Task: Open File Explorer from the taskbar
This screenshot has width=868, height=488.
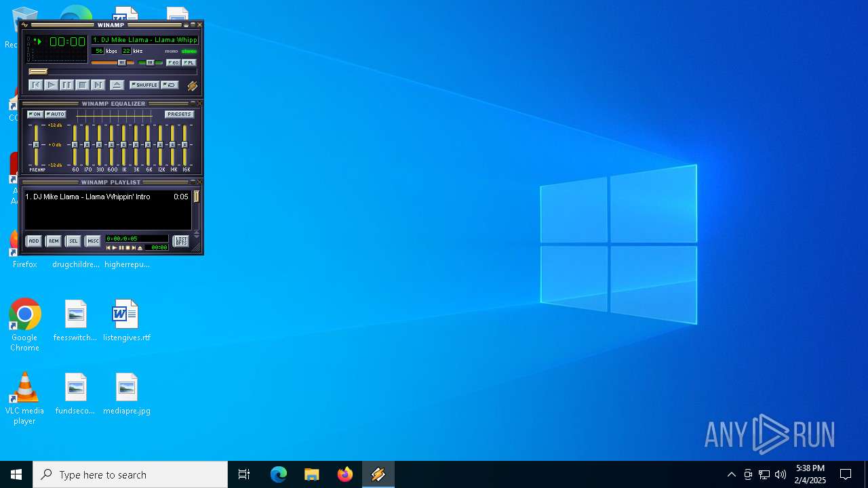Action: point(312,474)
